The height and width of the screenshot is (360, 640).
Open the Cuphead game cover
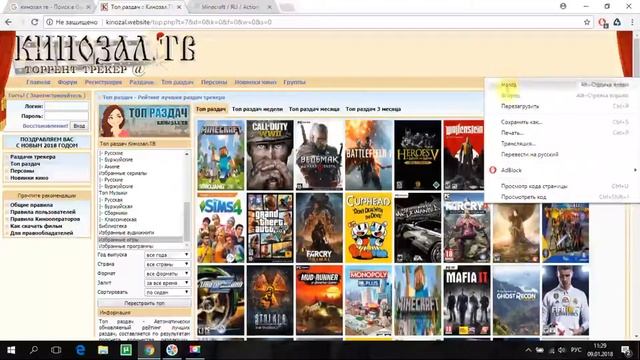[368, 228]
